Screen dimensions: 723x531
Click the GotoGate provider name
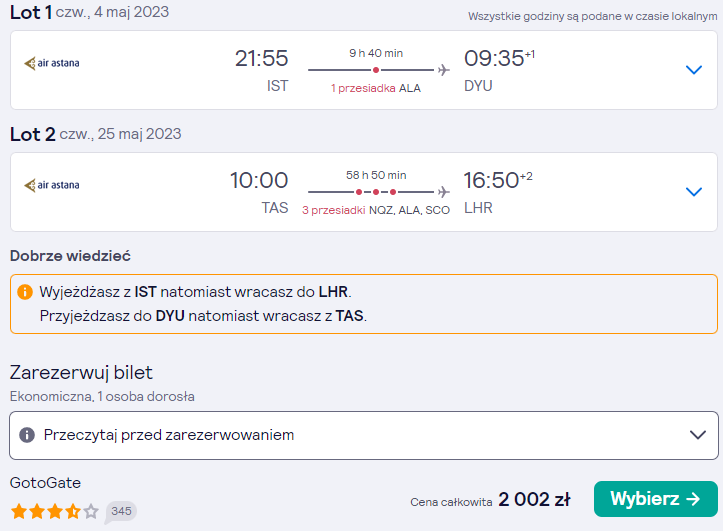45,483
